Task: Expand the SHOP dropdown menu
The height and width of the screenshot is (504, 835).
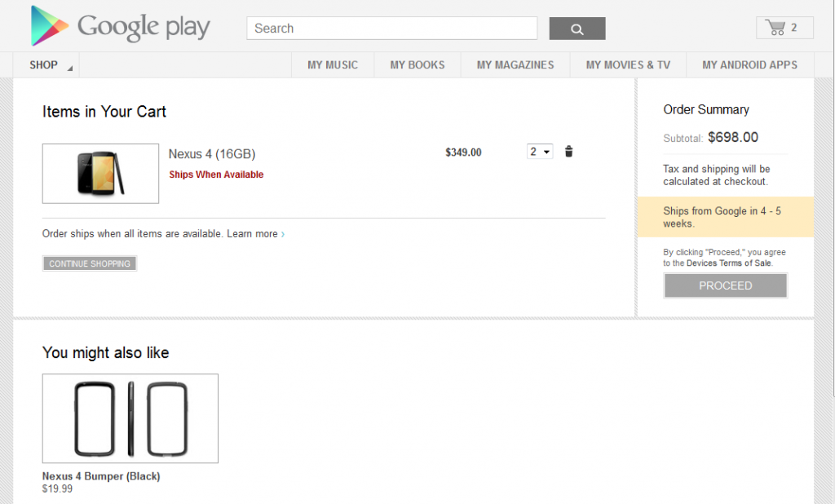Action: tap(46, 65)
